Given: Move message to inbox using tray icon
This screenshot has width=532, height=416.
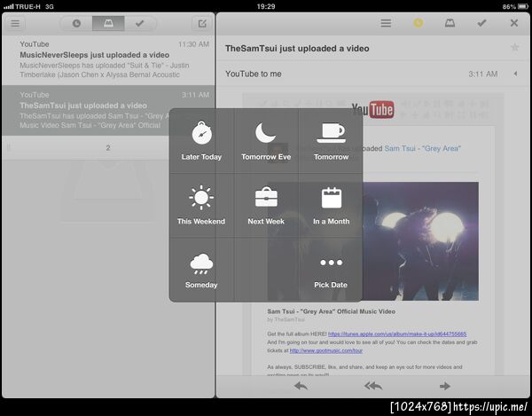Looking at the screenshot, I should (450, 23).
